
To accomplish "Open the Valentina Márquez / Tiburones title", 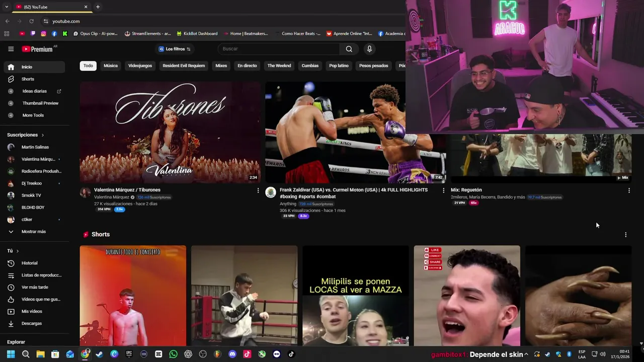I will [x=127, y=190].
